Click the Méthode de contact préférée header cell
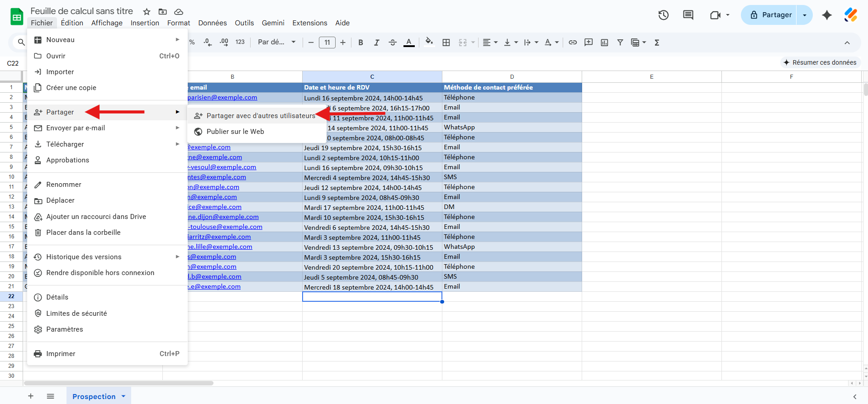Viewport: 868px width, 404px height. [x=512, y=87]
